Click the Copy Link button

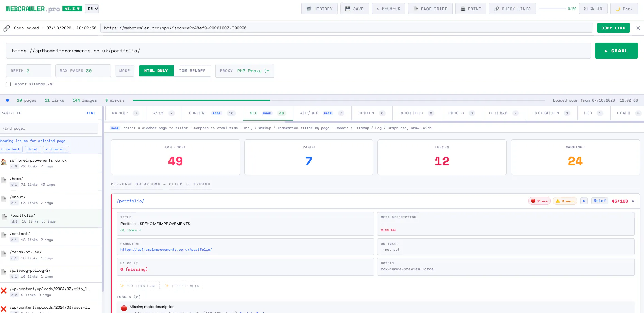(613, 28)
